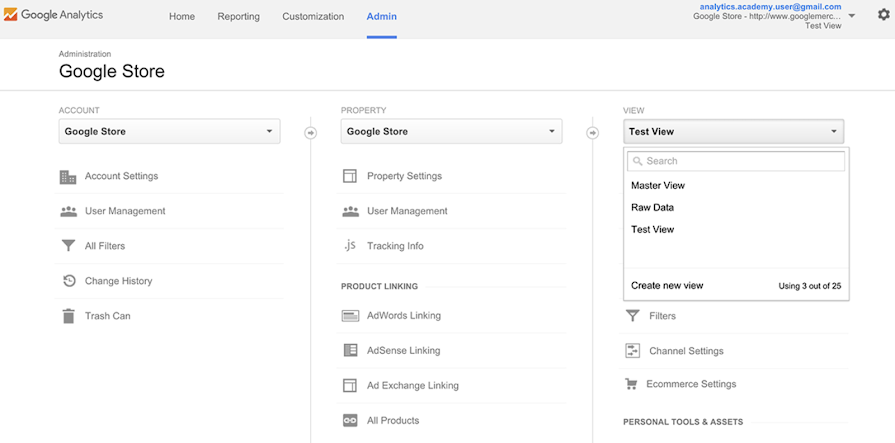
Task: Open the Customization tab
Action: coord(313,17)
